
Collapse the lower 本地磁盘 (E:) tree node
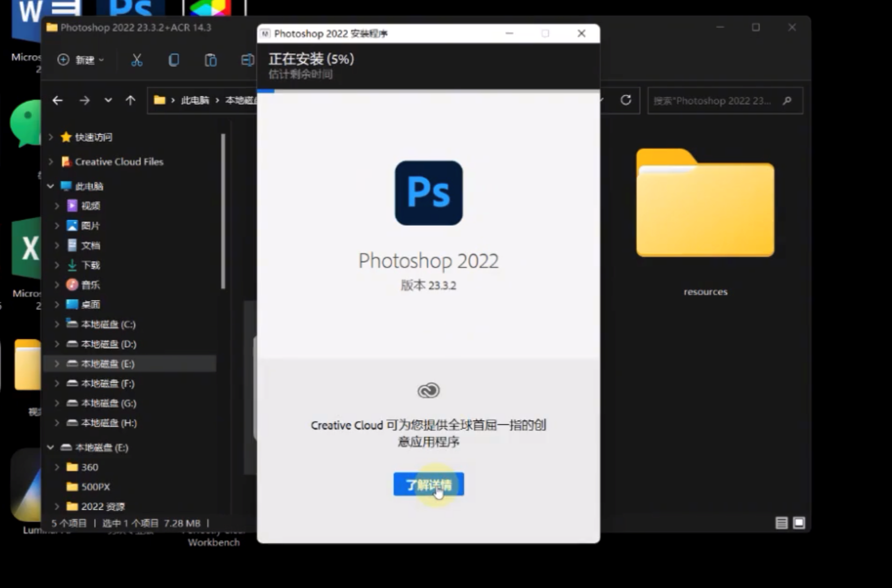coord(51,447)
